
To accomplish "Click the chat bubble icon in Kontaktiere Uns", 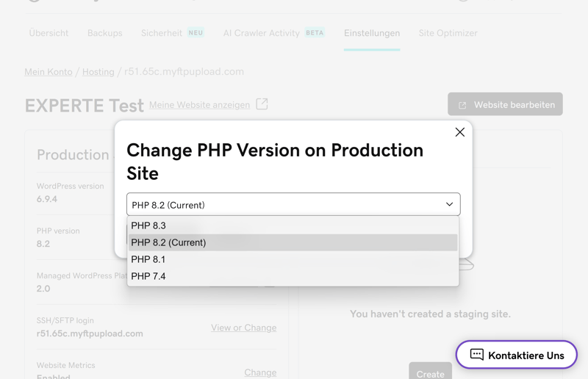I will (476, 354).
